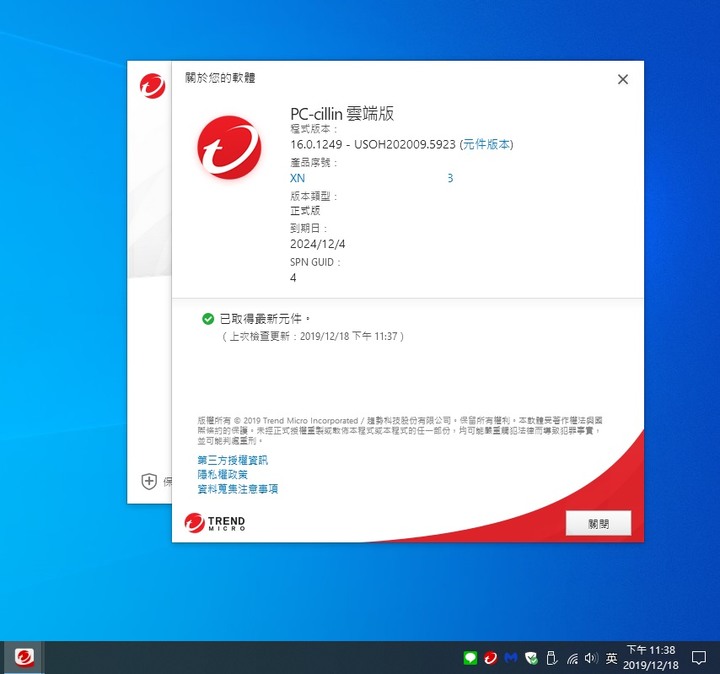Viewport: 720px width, 674px height.
Task: Click the PC-cillin 雲端版 product title
Action: coord(342,113)
